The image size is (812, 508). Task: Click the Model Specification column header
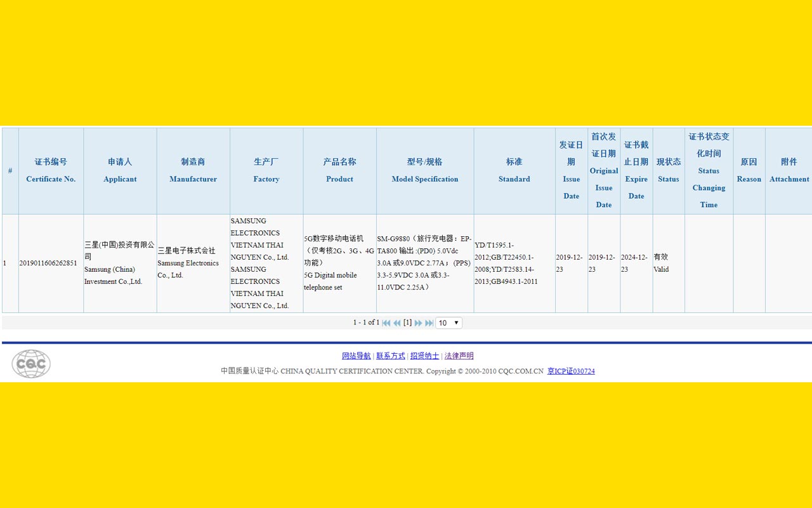point(425,171)
